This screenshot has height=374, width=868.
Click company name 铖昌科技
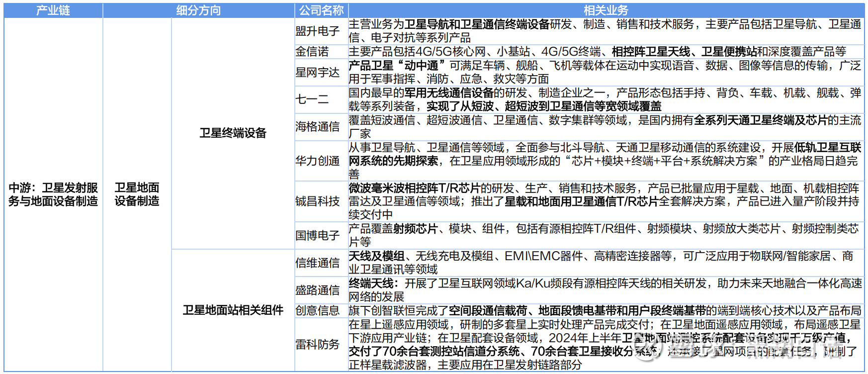pos(318,201)
